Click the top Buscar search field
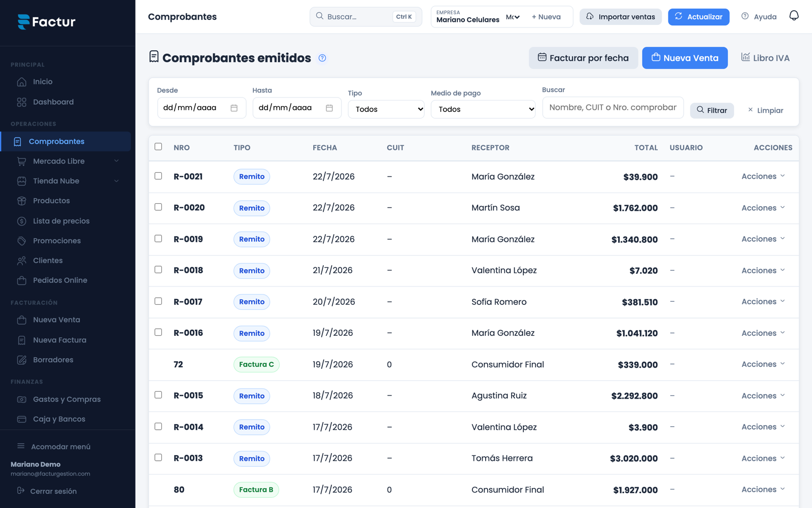 pos(365,17)
